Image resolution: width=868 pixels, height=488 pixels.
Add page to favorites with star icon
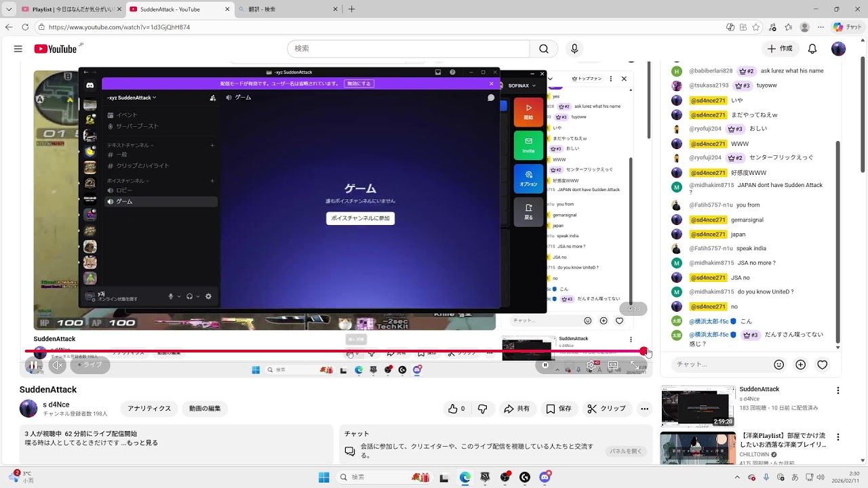pyautogui.click(x=755, y=27)
